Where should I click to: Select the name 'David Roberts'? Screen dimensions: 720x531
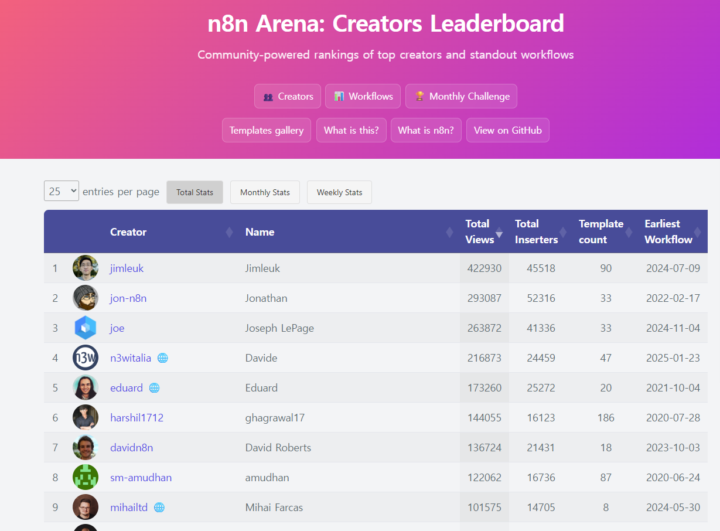(x=278, y=447)
